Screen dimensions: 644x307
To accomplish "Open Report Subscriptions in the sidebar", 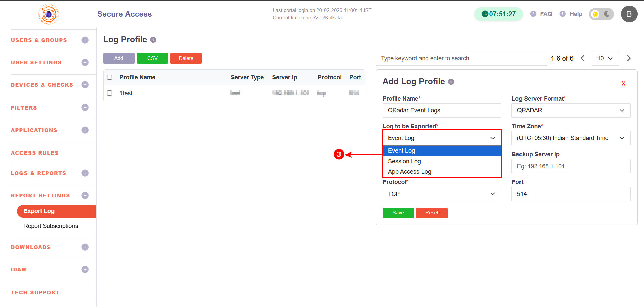I will [51, 226].
